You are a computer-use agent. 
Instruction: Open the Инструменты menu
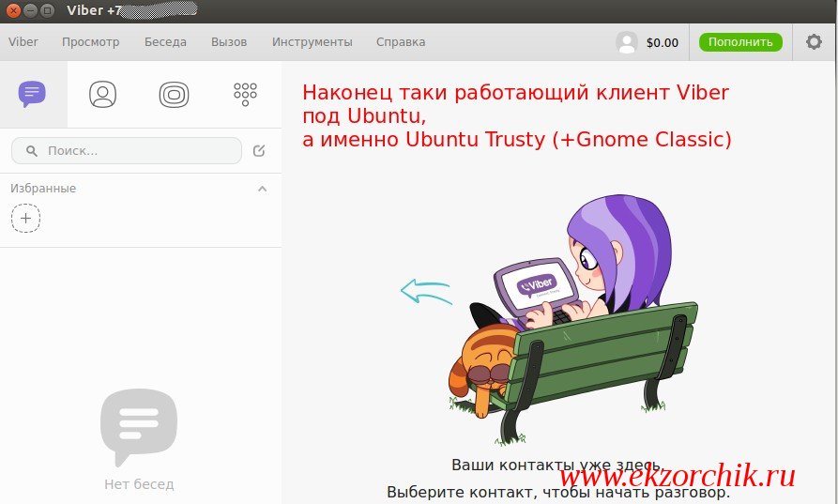click(x=312, y=42)
